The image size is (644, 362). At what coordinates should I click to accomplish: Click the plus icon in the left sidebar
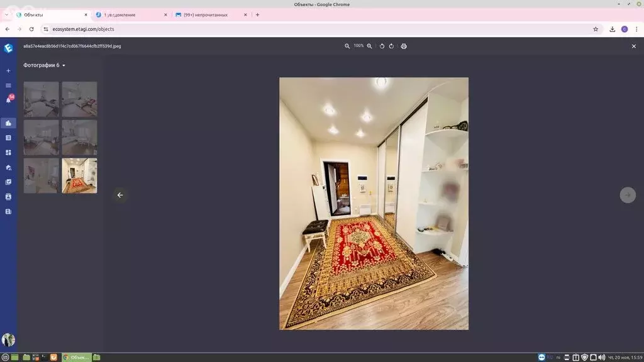coord(8,71)
